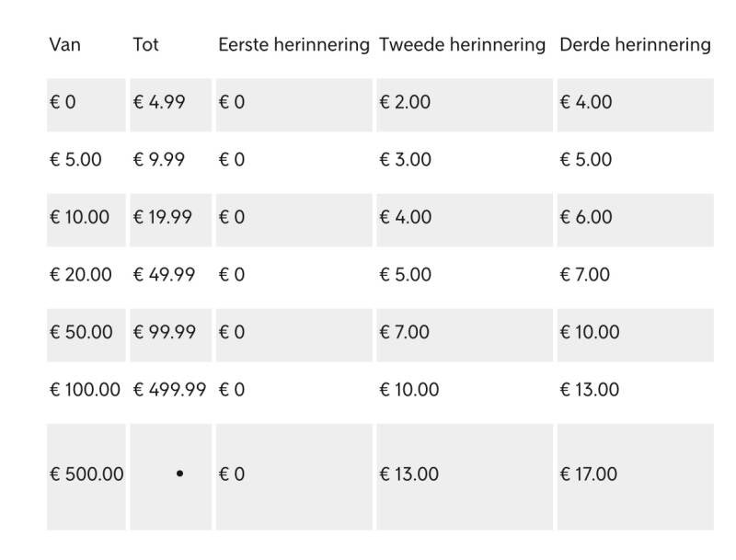Click the bullet dot in last row

[x=179, y=474]
